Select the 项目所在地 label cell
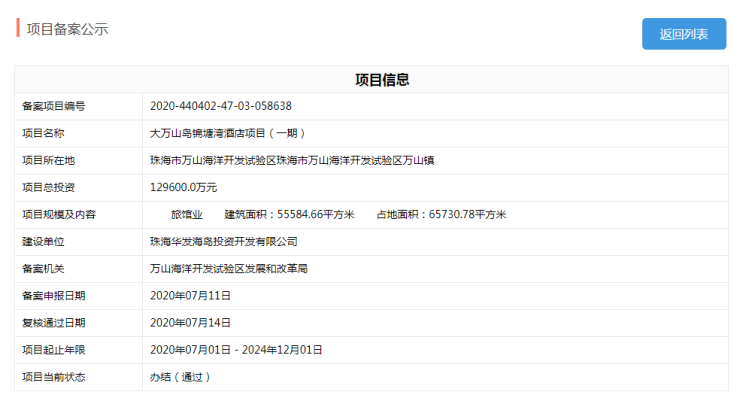This screenshot has height=404, width=740. click(x=78, y=160)
